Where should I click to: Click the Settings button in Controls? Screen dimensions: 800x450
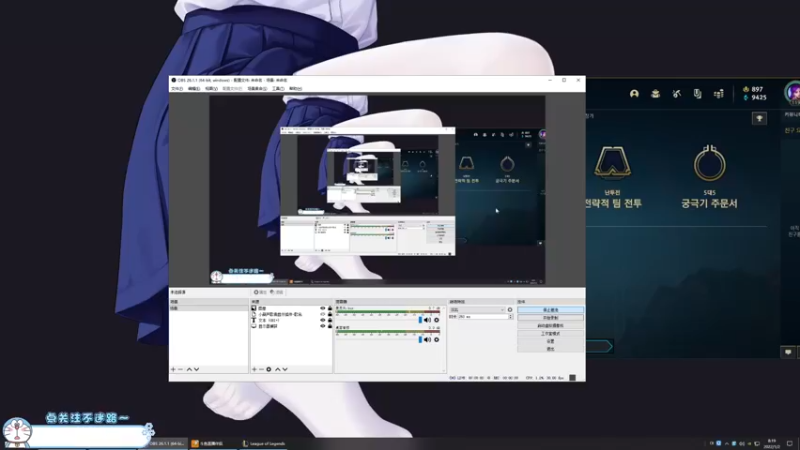coord(551,341)
